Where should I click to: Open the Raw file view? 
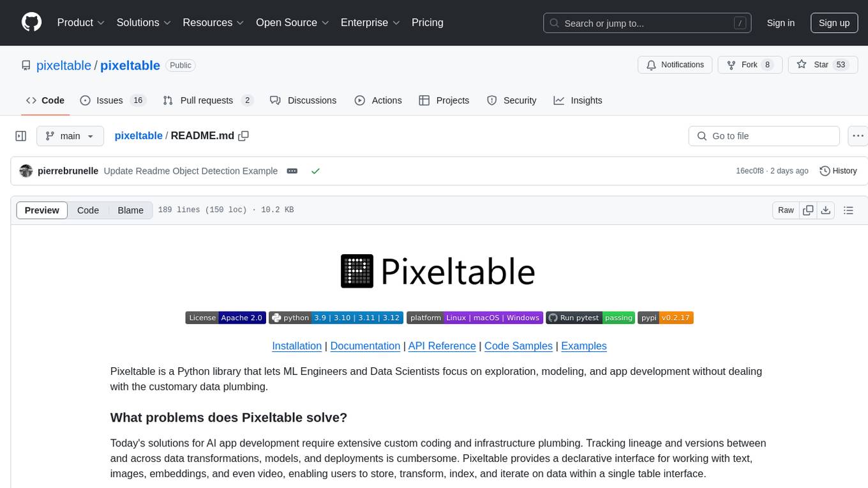pos(786,210)
